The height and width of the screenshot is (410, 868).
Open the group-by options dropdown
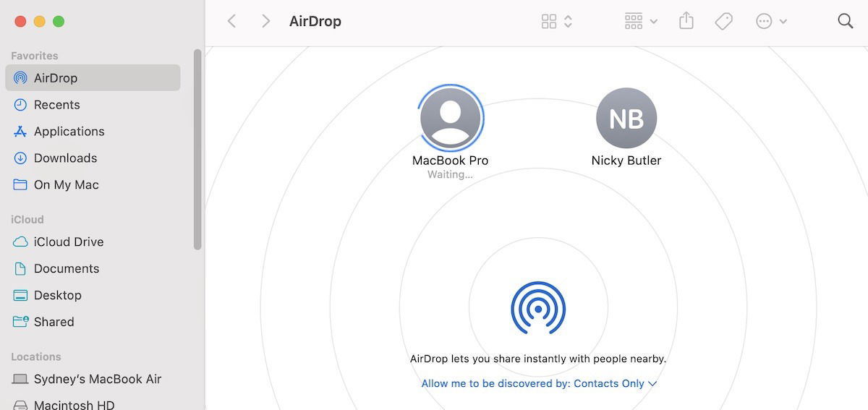[641, 22]
